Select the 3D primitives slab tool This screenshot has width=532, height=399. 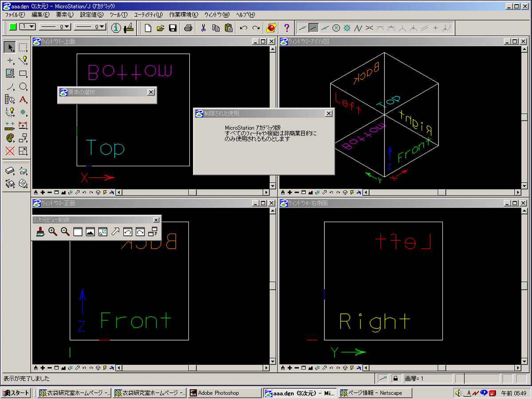10,171
